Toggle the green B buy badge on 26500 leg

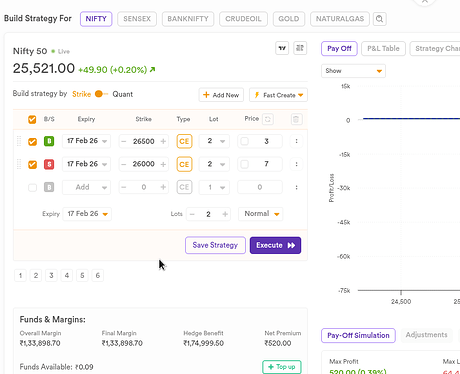(49, 141)
